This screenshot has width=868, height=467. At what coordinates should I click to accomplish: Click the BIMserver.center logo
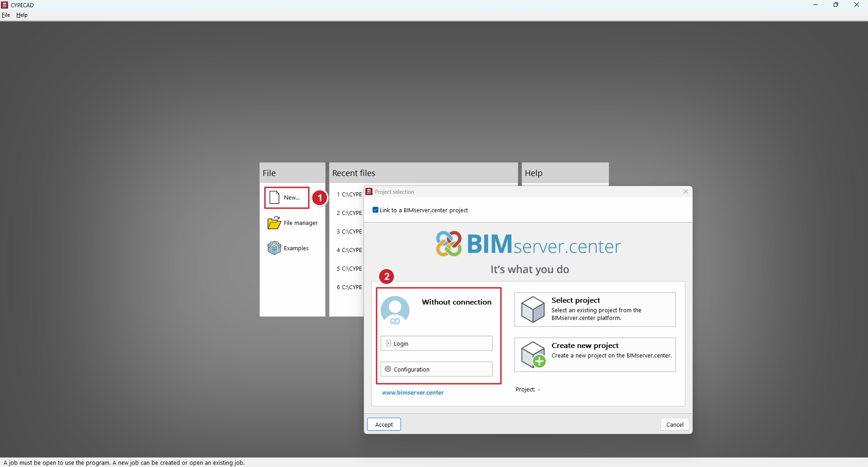pyautogui.click(x=528, y=244)
